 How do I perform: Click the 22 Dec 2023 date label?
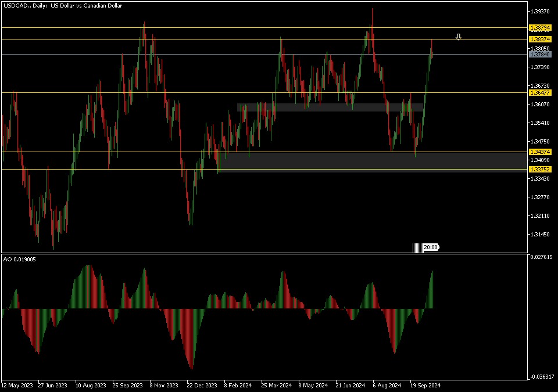[202, 385]
